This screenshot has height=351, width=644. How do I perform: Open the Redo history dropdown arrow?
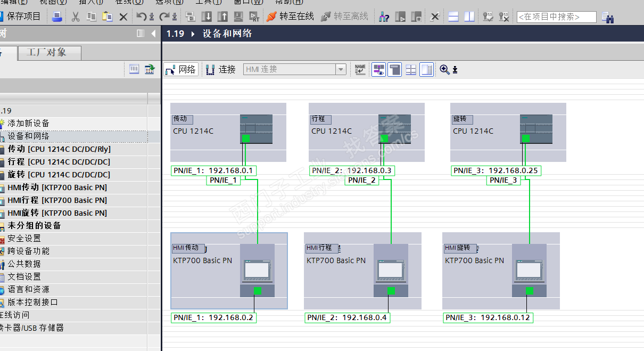pos(174,17)
